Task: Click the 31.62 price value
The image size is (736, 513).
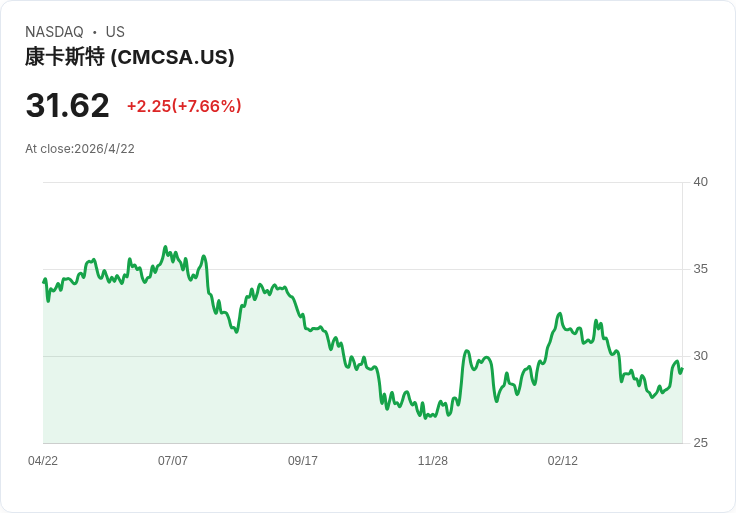Action: [68, 105]
